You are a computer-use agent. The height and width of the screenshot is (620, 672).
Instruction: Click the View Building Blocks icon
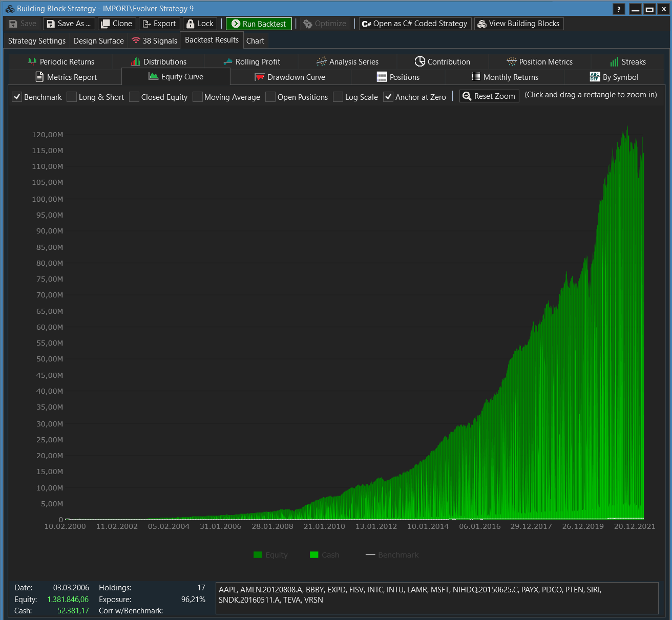(x=482, y=24)
